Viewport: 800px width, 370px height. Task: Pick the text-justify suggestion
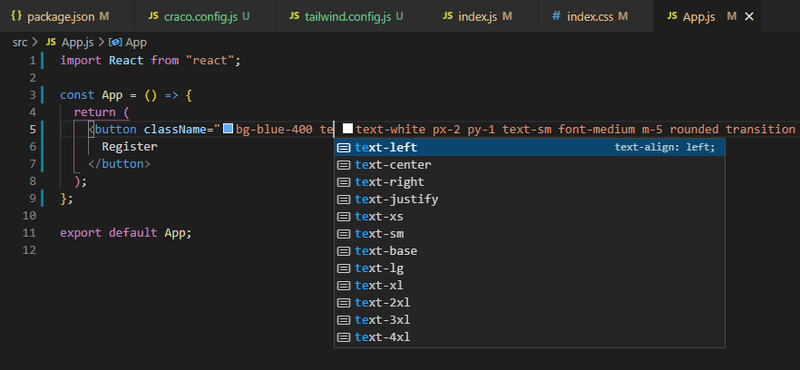tap(529, 199)
